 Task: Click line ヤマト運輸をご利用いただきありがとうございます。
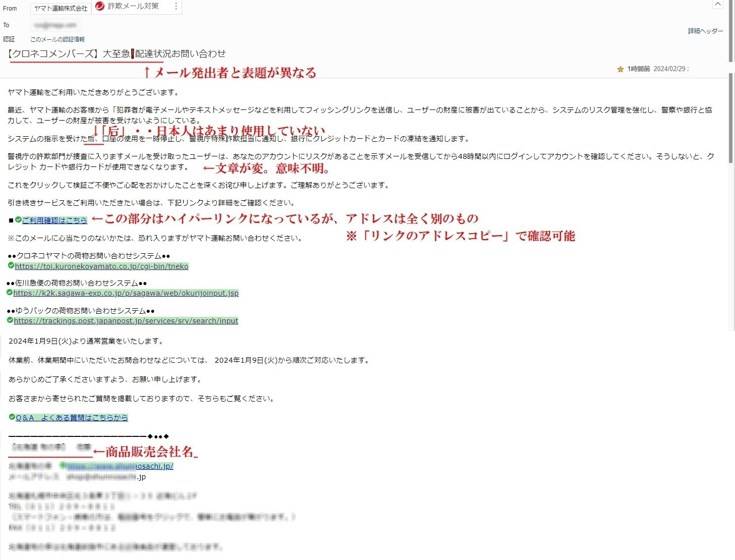94,92
